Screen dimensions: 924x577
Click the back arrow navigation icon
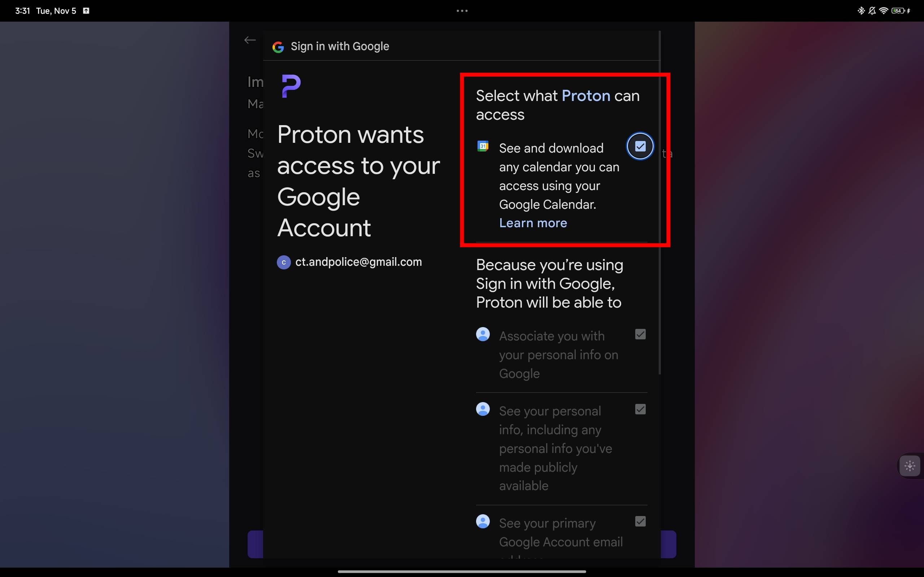[x=249, y=39]
